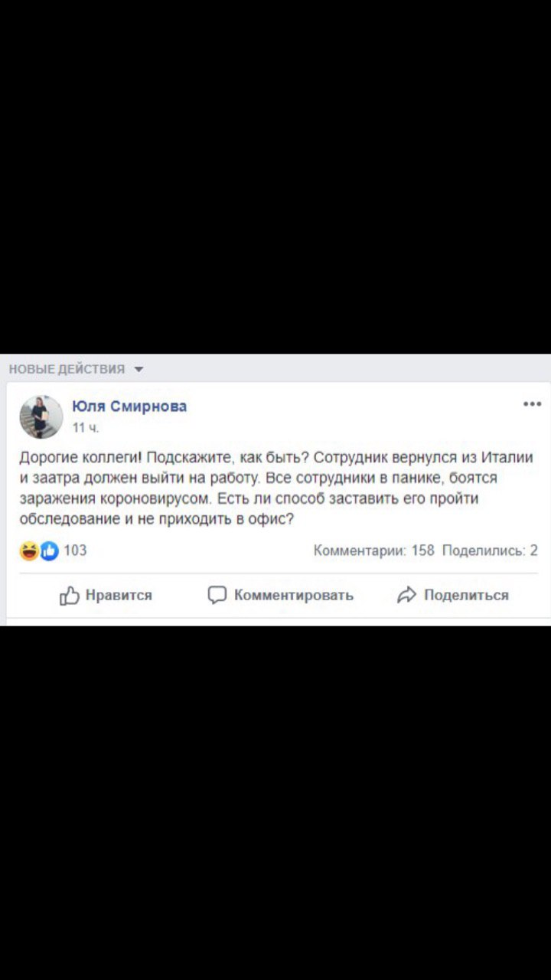The height and width of the screenshot is (980, 551).
Task: Open the НОВЫЕ ДЕЙСТВИЯ sort label
Action: pos(67,369)
